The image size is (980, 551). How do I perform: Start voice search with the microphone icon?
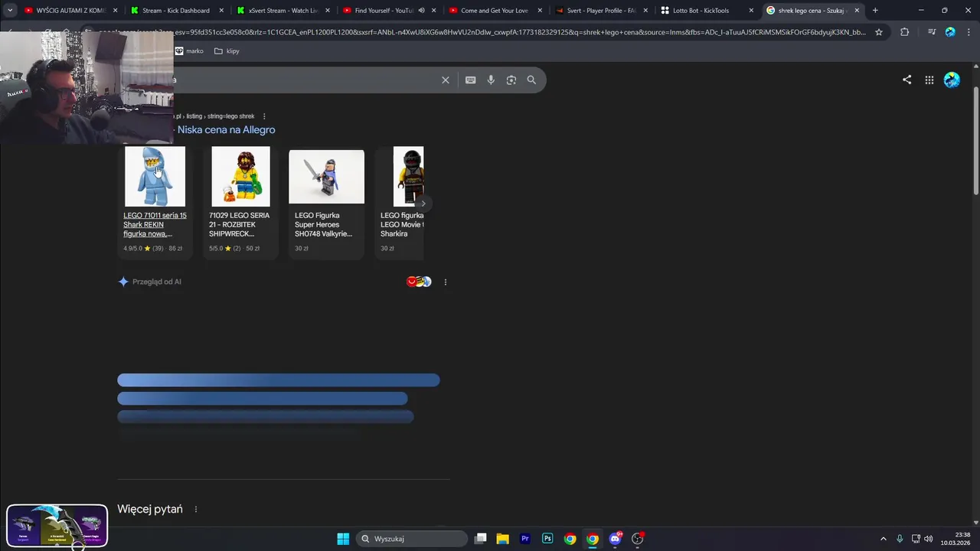(x=491, y=80)
